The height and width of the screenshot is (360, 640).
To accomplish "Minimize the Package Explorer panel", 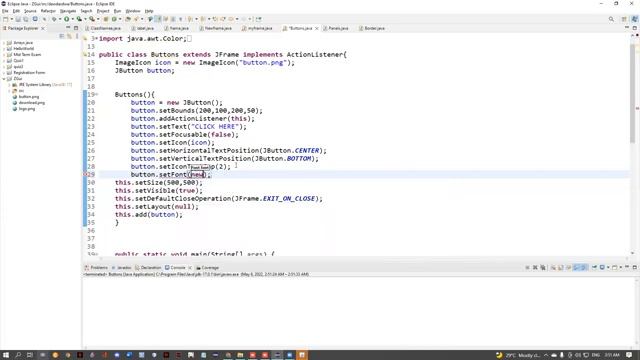I will (x=68, y=28).
